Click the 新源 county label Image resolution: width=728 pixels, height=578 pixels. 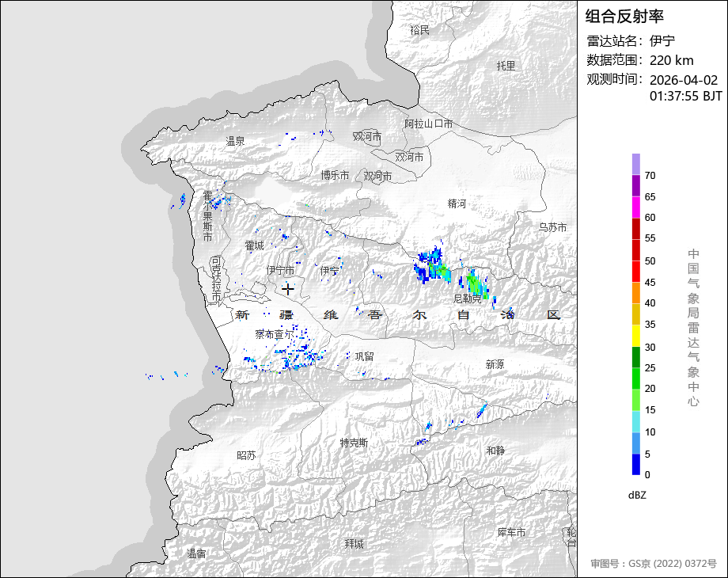point(495,364)
